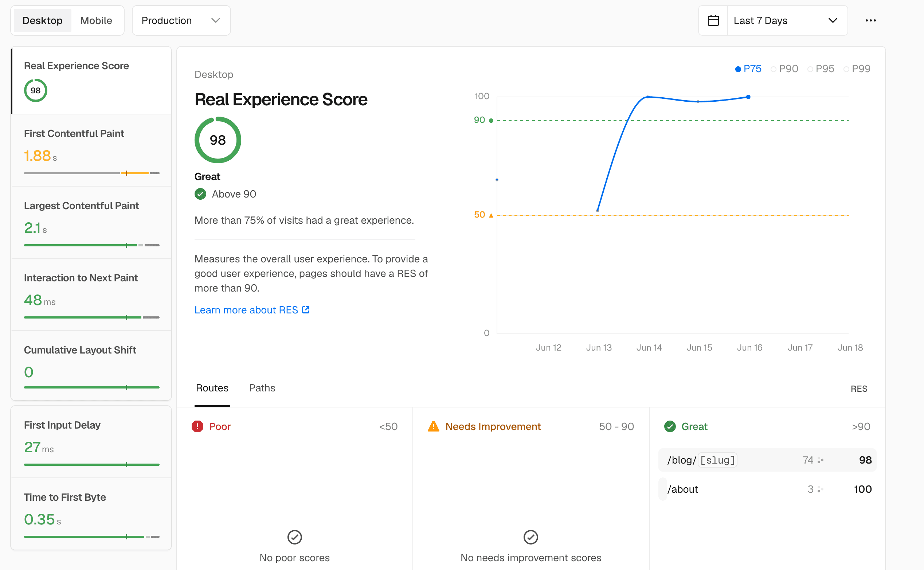Click the green Great column checkmark icon

coord(670,426)
